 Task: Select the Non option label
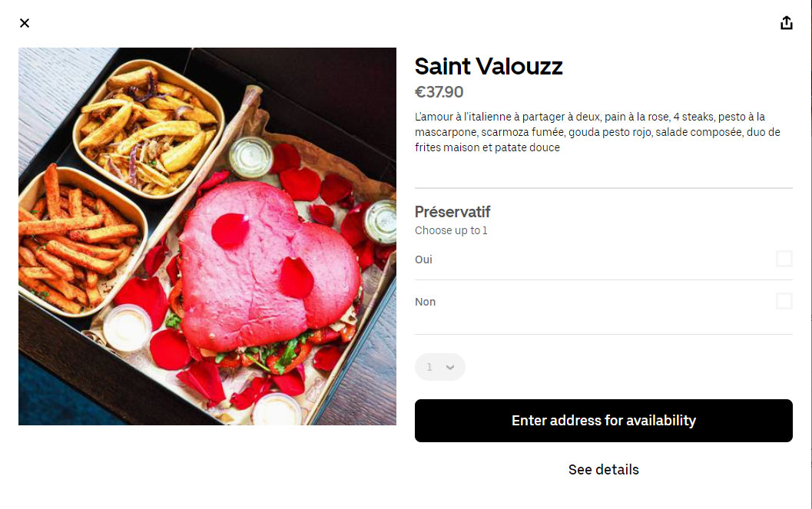425,302
